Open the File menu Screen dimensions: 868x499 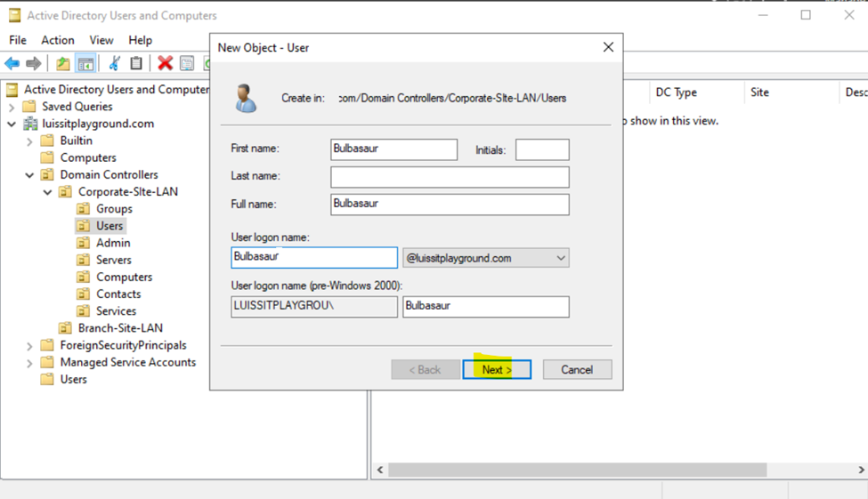coord(18,40)
